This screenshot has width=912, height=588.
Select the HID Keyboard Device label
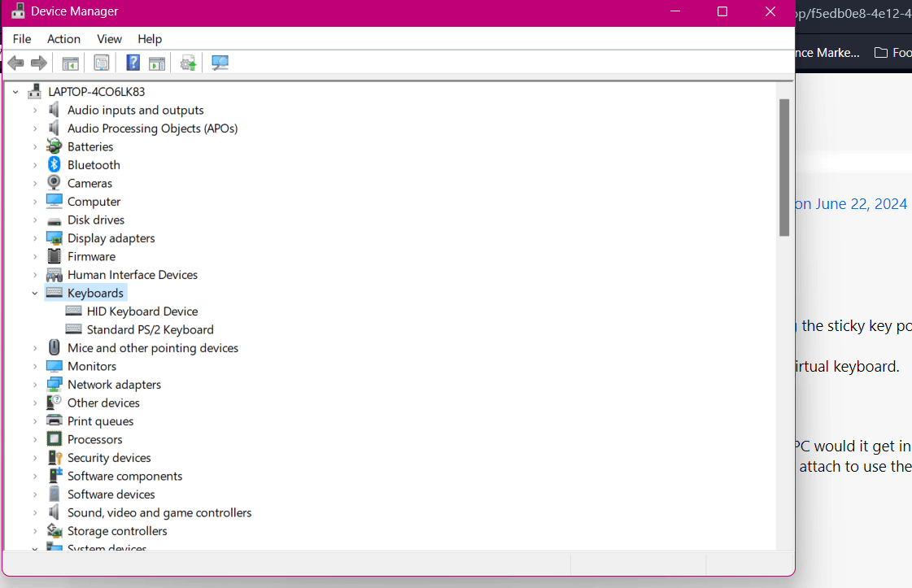(142, 311)
